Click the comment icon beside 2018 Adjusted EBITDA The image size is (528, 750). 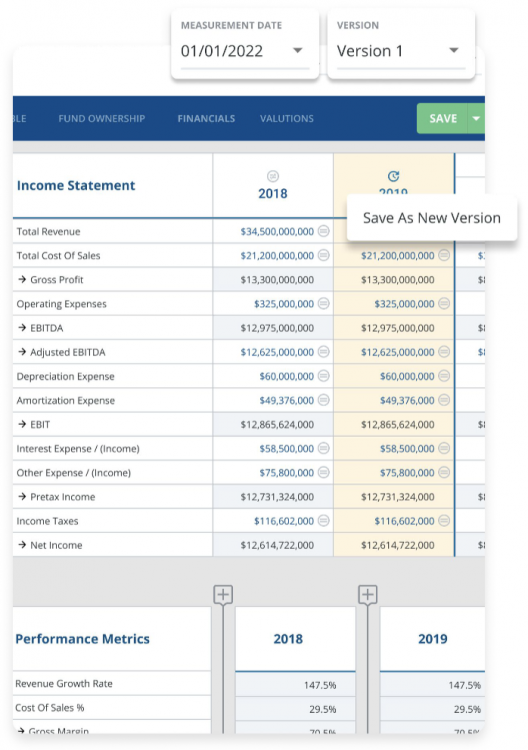pos(324,352)
